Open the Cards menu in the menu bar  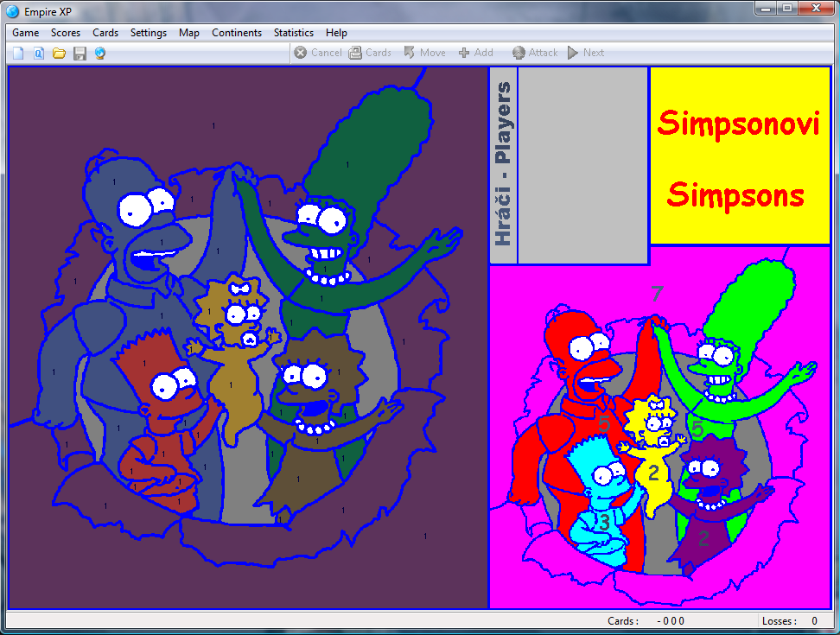(x=105, y=33)
